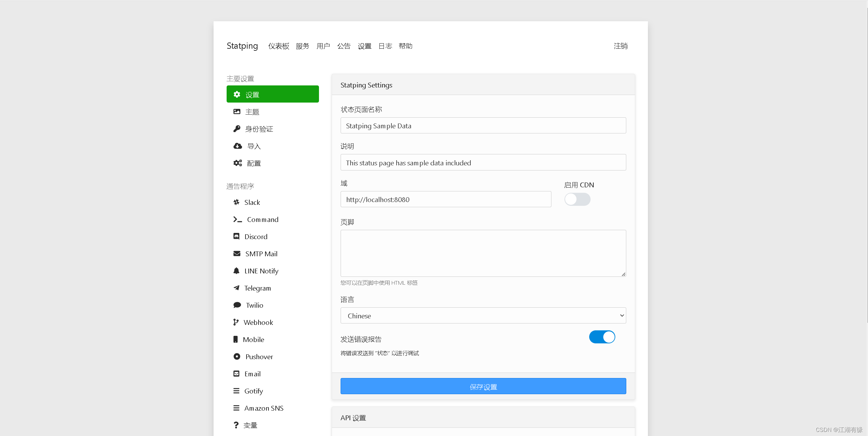Click the Pushover icon in sidebar
868x436 pixels.
tap(237, 356)
